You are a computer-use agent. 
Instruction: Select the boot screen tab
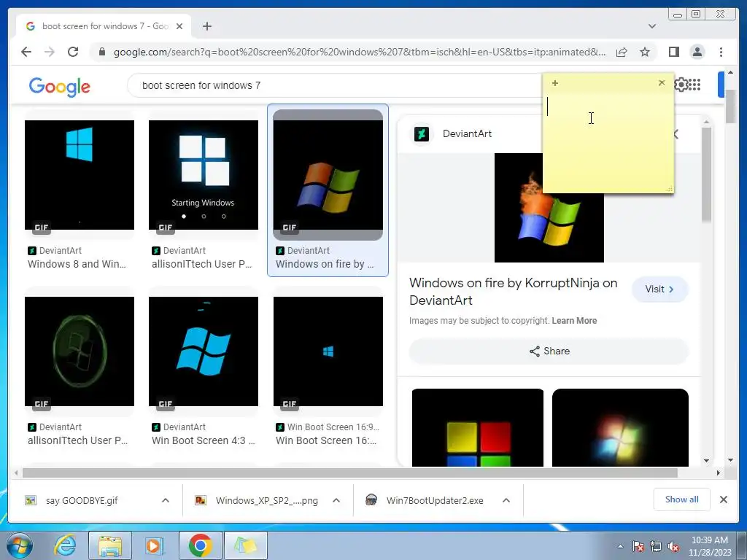104,26
